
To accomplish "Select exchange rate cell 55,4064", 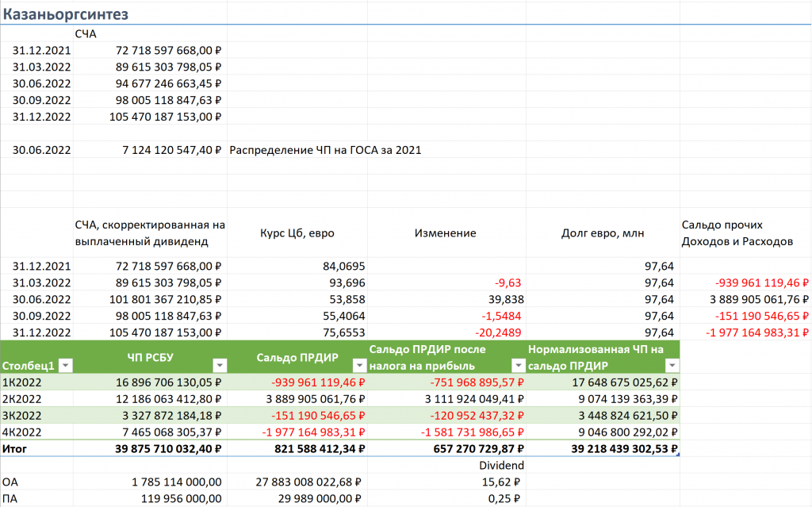I will (x=344, y=316).
